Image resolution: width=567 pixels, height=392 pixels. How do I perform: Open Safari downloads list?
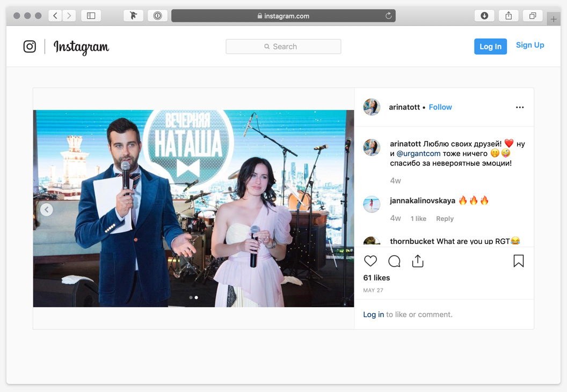coord(484,16)
